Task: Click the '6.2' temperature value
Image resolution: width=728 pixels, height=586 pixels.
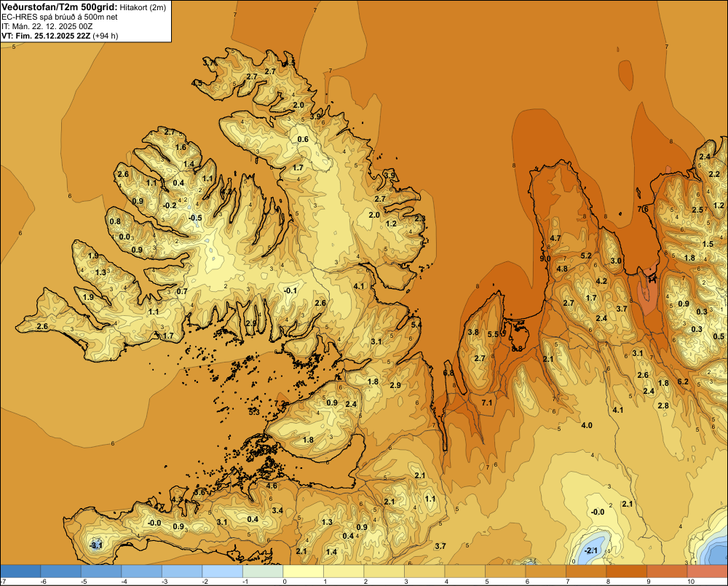Action: [683, 381]
